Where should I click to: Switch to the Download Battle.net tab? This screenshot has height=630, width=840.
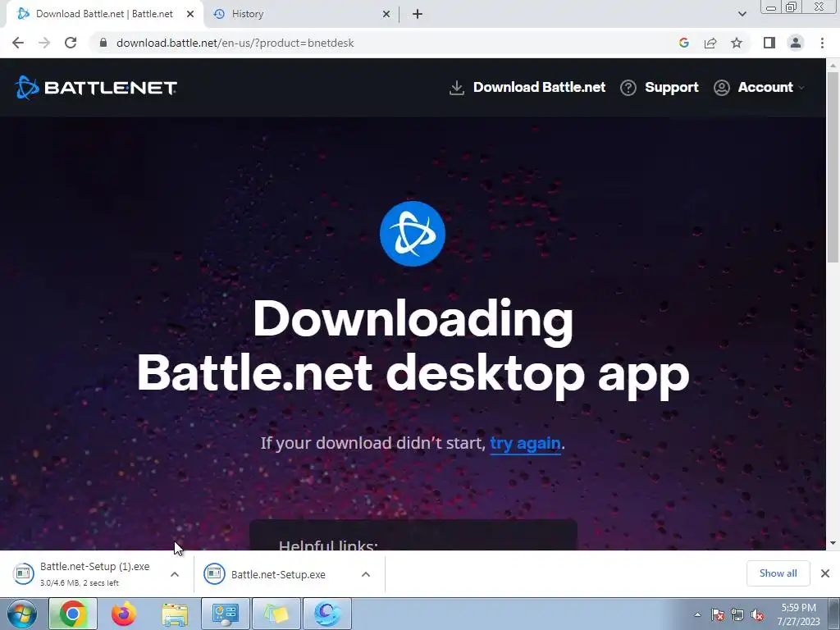pos(104,14)
